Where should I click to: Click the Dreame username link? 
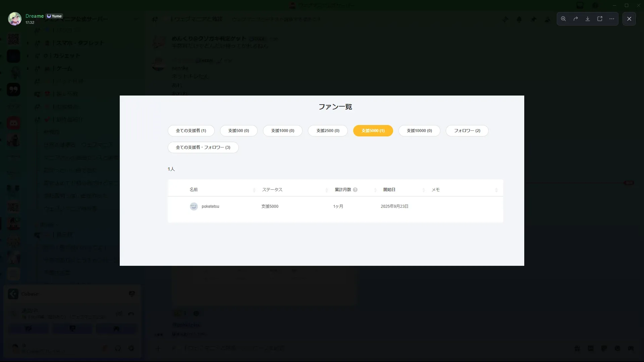(35, 16)
